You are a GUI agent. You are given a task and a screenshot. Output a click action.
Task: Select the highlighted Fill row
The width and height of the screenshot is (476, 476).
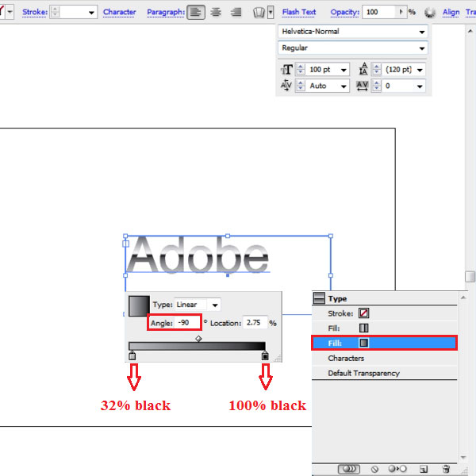point(384,343)
